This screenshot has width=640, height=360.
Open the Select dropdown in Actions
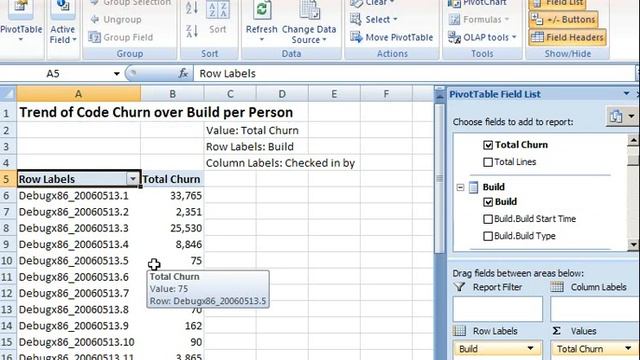point(374,19)
